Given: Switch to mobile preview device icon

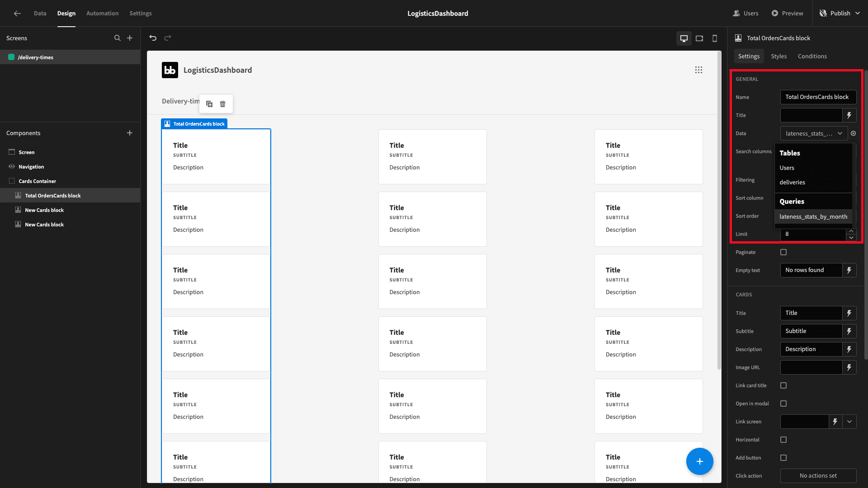Looking at the screenshot, I should point(715,38).
